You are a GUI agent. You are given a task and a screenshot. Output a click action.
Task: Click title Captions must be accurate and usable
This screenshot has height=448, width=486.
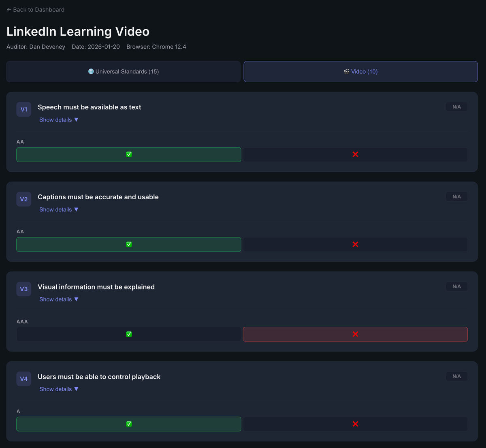(98, 197)
